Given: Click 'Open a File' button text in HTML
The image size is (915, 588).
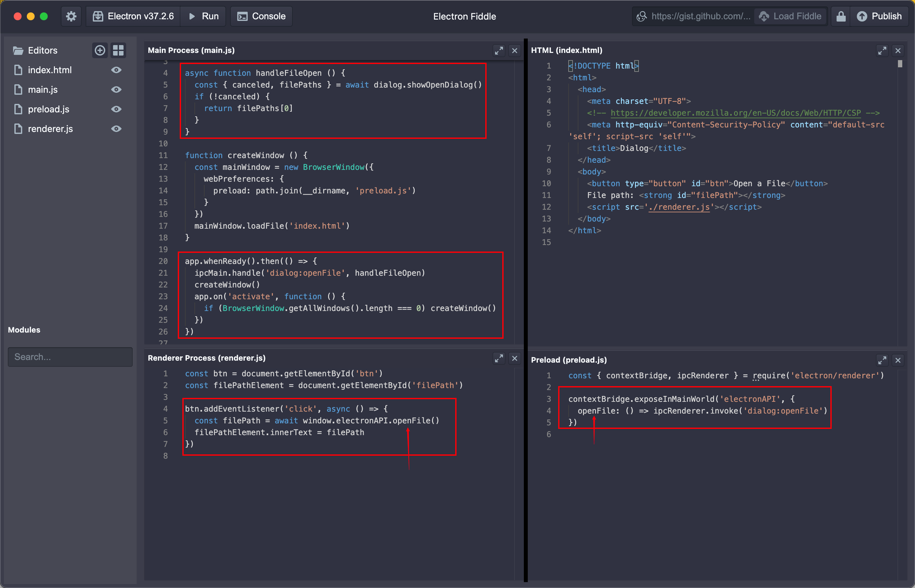Looking at the screenshot, I should click(x=759, y=184).
